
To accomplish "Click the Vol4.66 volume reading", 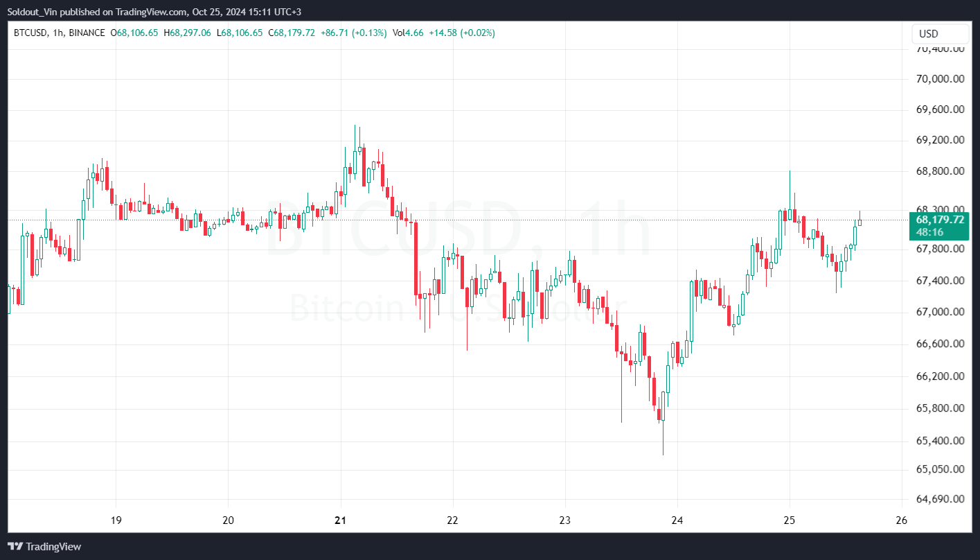I will pos(408,33).
